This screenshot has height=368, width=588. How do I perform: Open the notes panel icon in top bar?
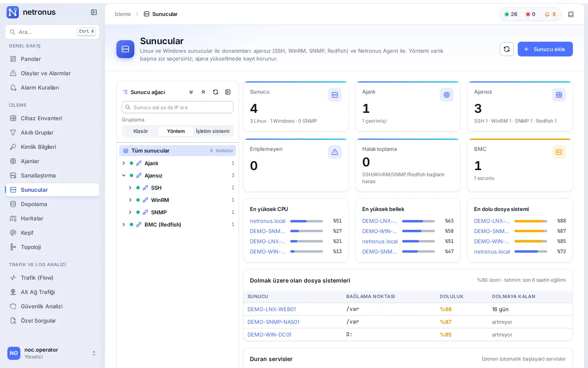(x=571, y=14)
